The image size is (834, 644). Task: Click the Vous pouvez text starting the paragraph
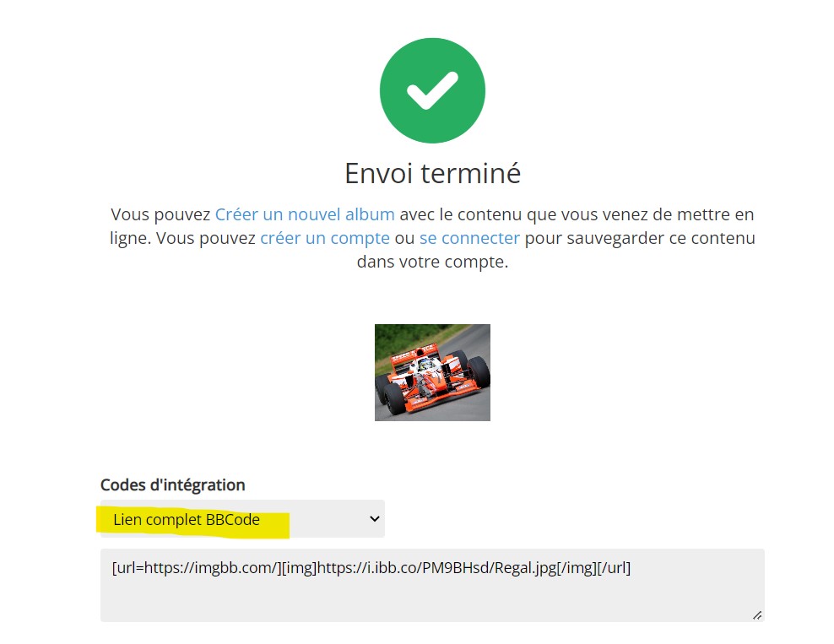(x=160, y=214)
